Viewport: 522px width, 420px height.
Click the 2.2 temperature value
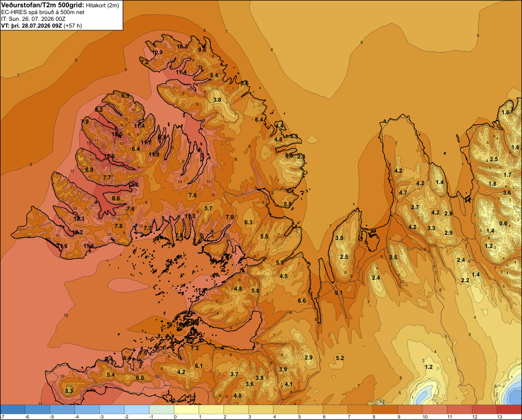465,281
